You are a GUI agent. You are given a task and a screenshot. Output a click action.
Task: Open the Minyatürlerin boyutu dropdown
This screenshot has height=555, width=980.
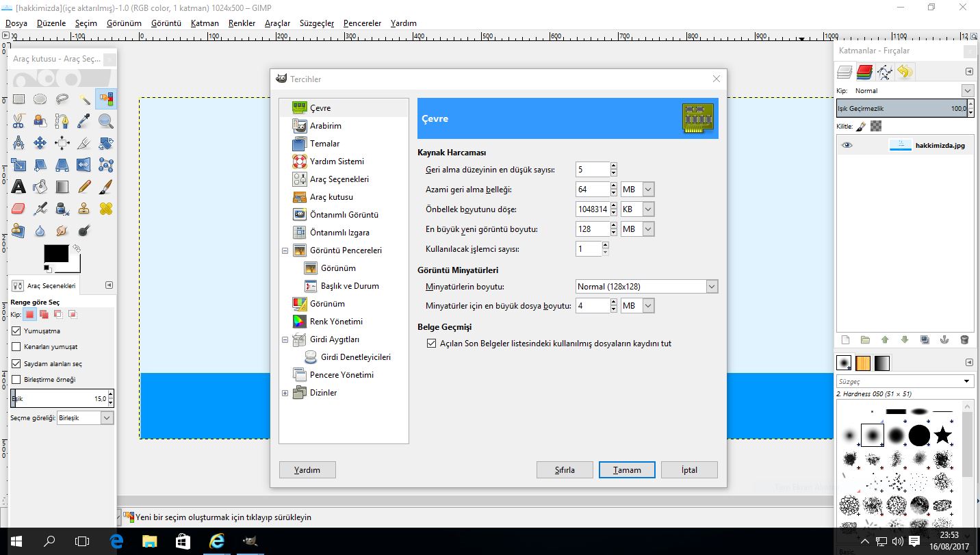(647, 287)
